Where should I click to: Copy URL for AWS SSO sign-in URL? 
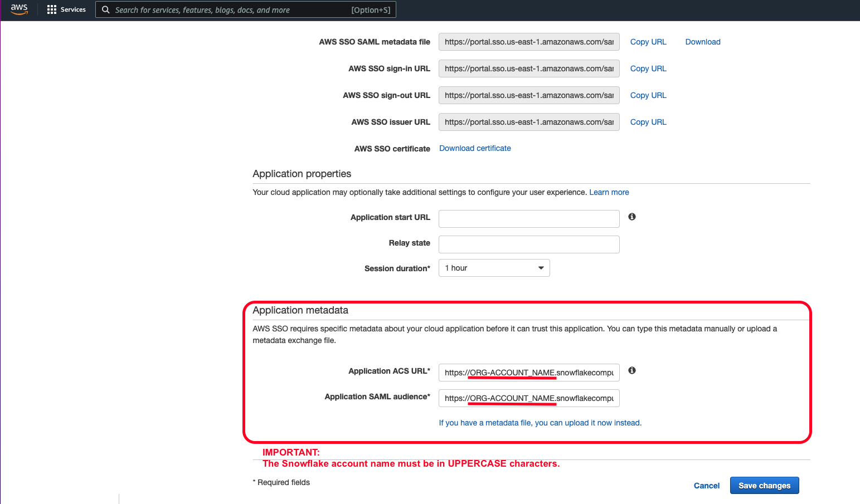(648, 68)
